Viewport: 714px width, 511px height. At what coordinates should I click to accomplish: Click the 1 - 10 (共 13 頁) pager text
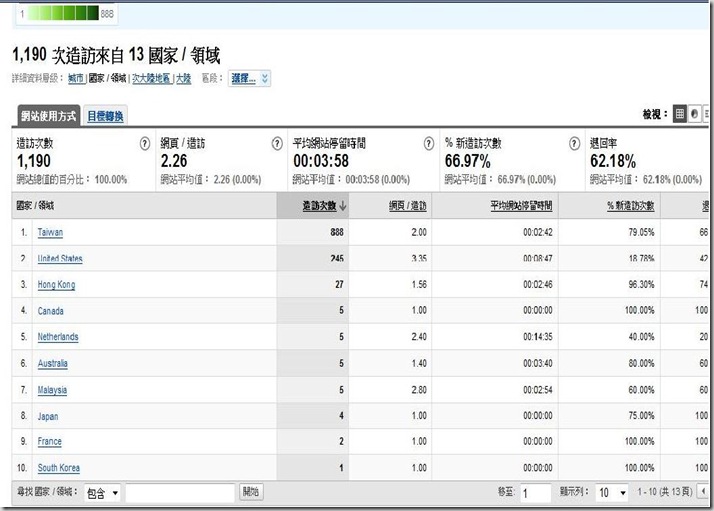tap(665, 492)
